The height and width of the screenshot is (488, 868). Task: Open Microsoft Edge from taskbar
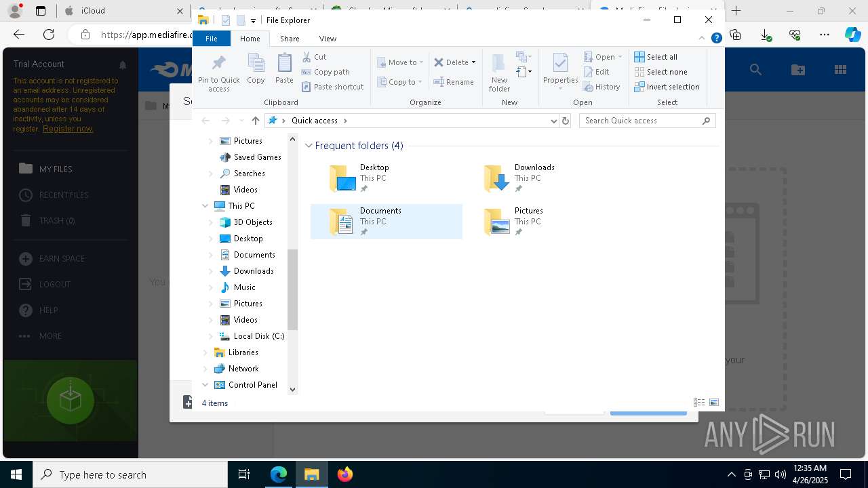[x=279, y=474]
